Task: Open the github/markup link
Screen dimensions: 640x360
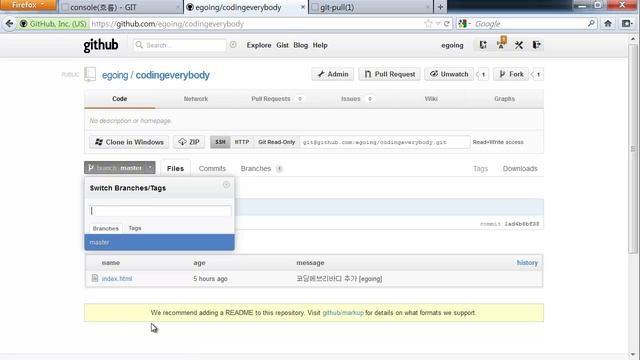Action: (342, 313)
